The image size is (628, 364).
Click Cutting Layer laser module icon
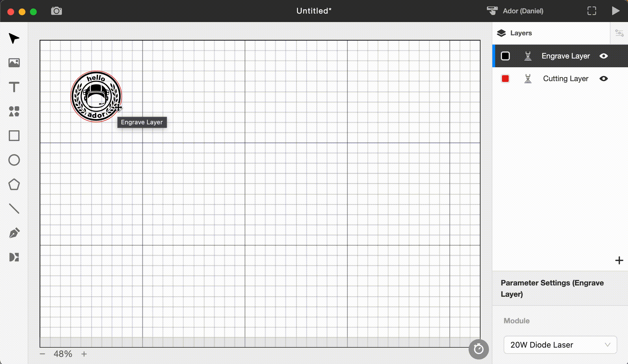[x=528, y=79]
